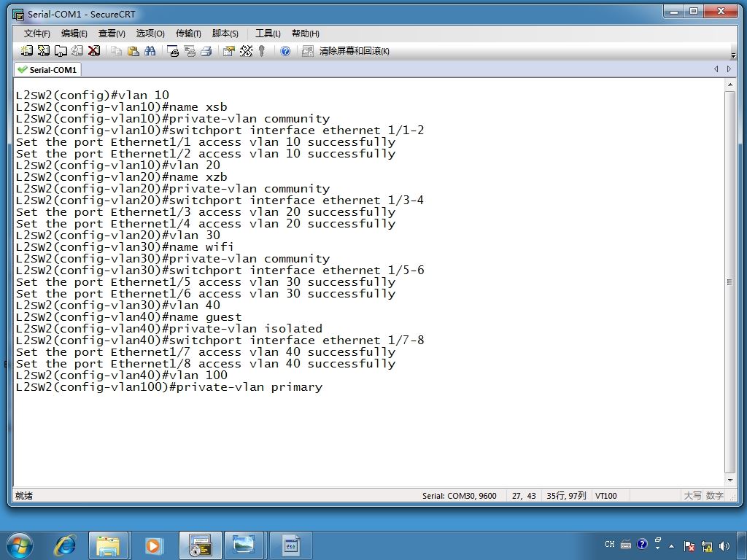Click the VT100 status bar entry

point(606,496)
